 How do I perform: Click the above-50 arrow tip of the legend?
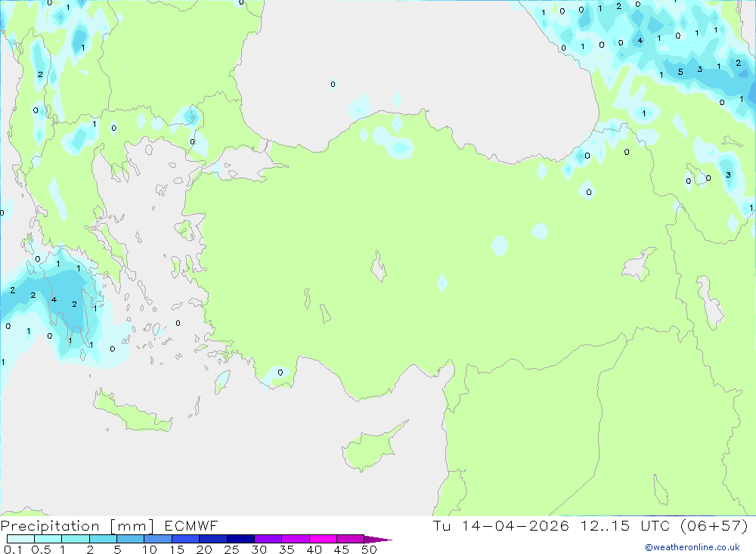pyautogui.click(x=377, y=539)
